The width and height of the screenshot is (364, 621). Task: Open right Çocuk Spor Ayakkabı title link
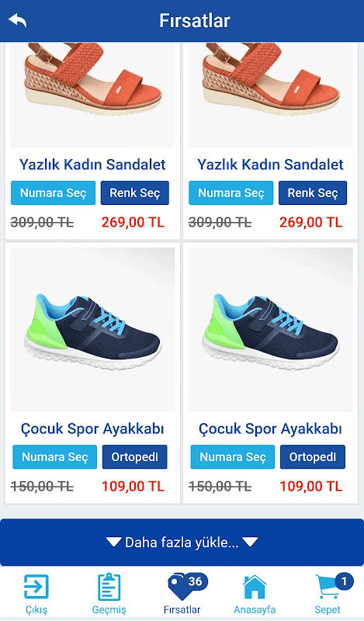point(270,428)
